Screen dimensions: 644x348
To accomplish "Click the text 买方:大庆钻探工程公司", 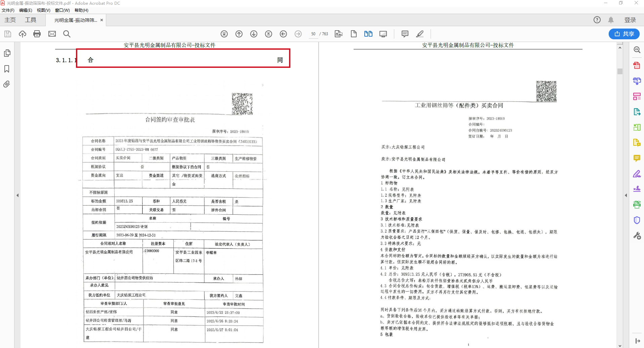I will [x=403, y=147].
